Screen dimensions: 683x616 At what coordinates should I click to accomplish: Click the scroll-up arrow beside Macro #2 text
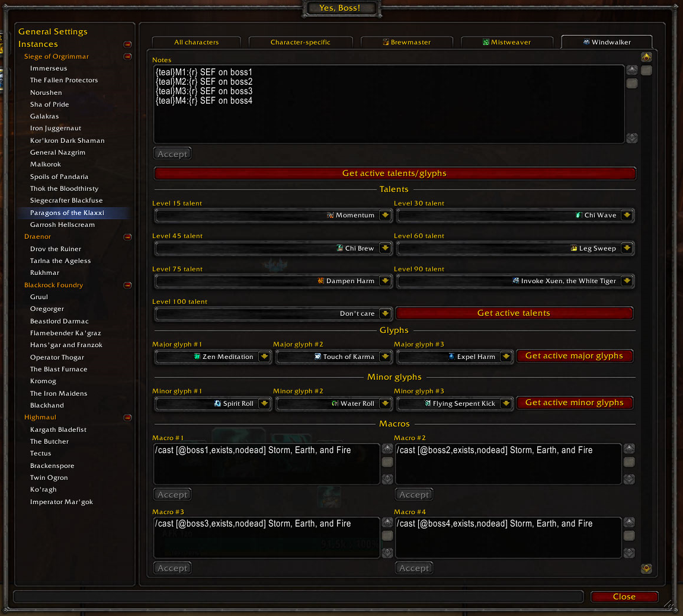coord(629,448)
